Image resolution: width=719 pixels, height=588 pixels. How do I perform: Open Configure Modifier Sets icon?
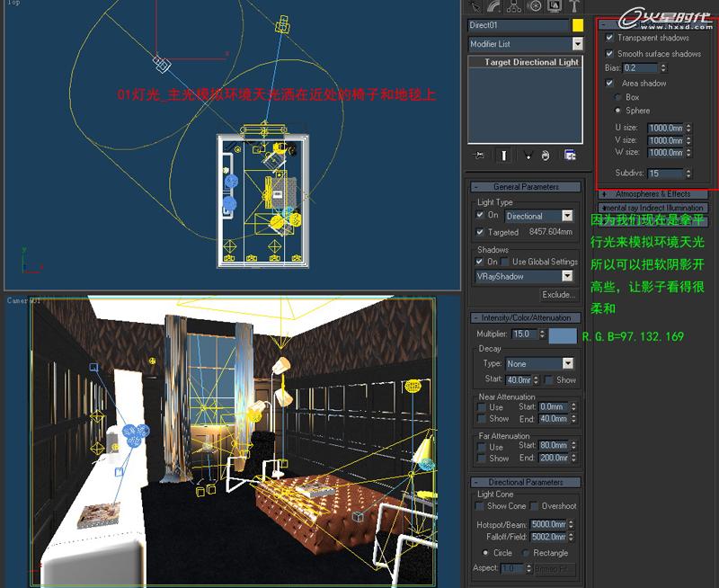570,156
